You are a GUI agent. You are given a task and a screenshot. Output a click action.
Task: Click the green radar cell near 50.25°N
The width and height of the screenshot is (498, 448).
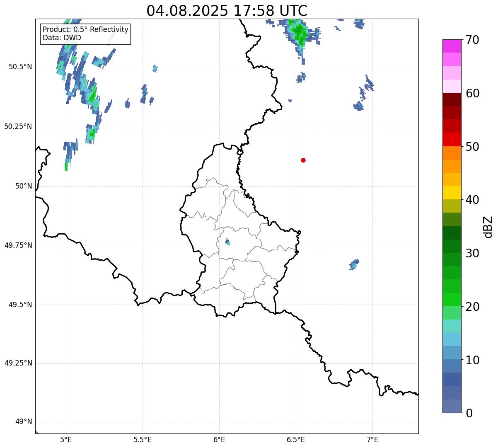[x=92, y=133]
